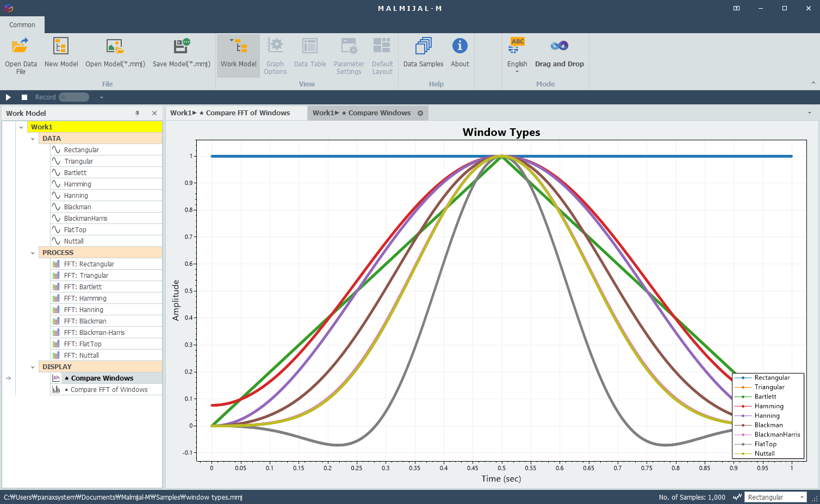Image resolution: width=820 pixels, height=504 pixels.
Task: Click Hamming entry in the legend
Action: pyautogui.click(x=759, y=406)
